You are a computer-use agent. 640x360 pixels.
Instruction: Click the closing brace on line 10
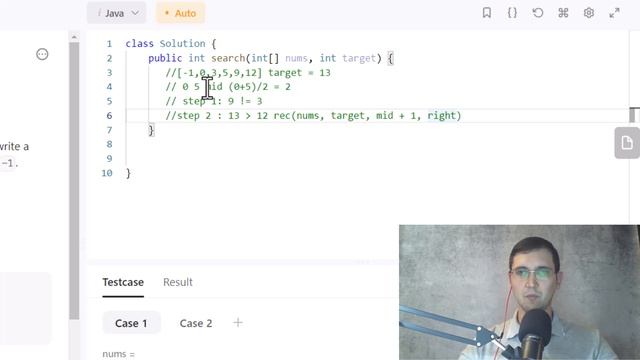click(x=128, y=173)
